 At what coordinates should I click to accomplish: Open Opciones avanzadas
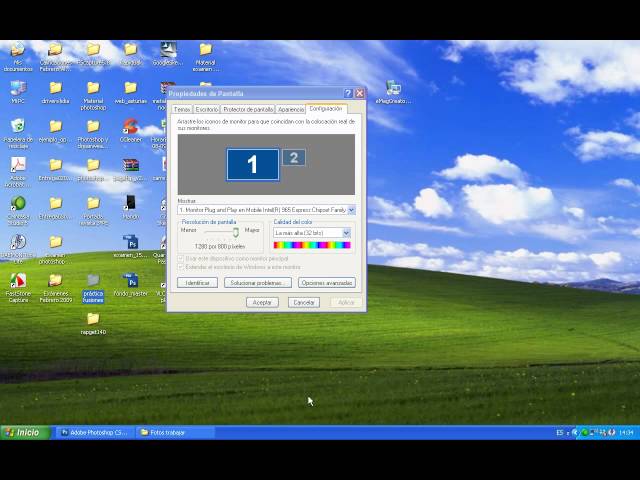pos(327,283)
